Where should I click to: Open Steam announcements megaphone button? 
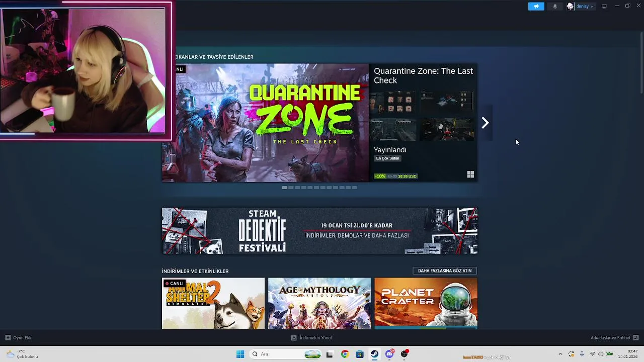(536, 6)
